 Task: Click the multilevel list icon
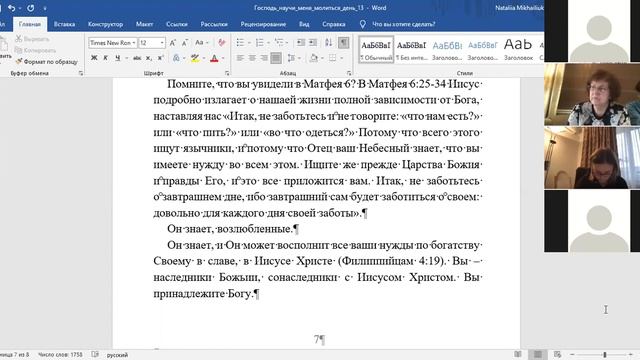click(279, 42)
